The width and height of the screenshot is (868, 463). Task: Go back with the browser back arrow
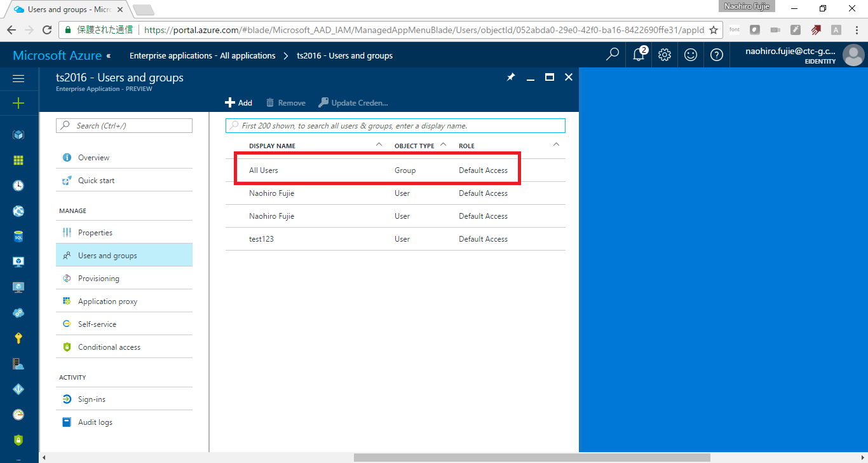(11, 30)
